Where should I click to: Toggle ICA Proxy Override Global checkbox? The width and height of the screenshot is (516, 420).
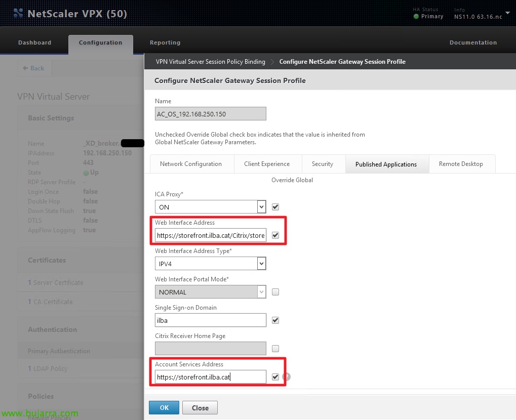pos(275,207)
